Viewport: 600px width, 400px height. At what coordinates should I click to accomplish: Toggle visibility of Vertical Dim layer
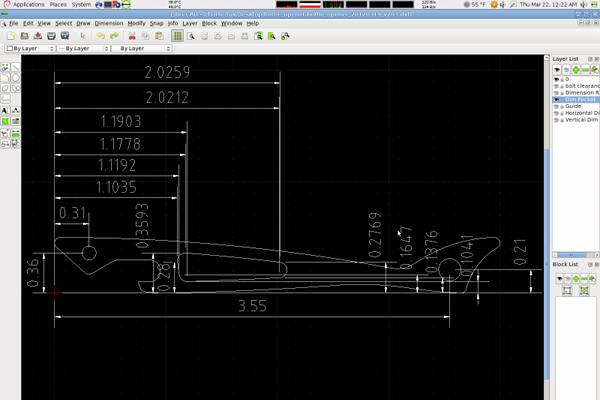point(556,120)
